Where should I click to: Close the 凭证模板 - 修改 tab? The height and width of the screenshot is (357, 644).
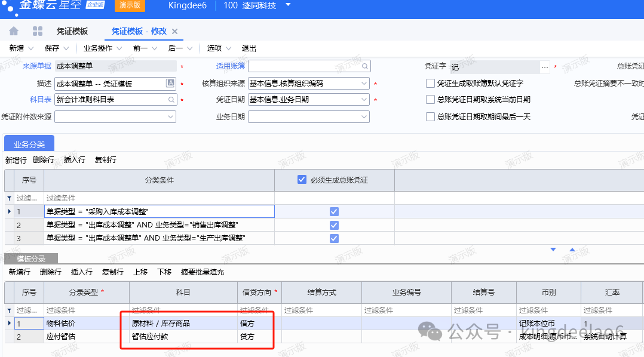click(175, 32)
